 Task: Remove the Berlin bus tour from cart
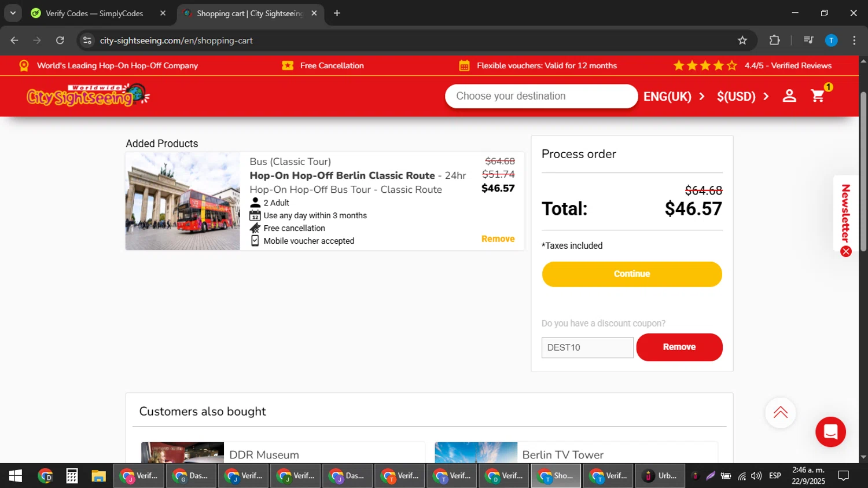[498, 239]
